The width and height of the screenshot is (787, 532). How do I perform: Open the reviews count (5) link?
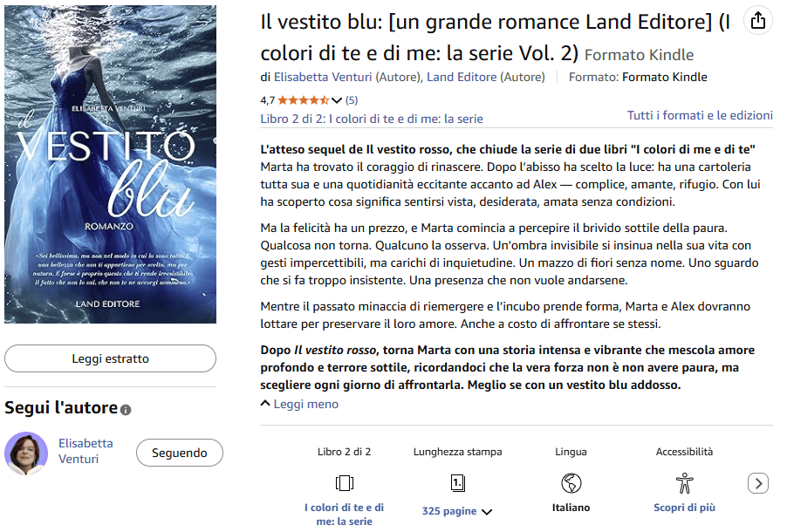tap(352, 100)
